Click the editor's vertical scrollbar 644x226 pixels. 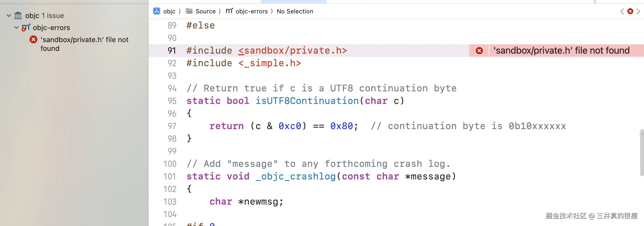(642, 153)
